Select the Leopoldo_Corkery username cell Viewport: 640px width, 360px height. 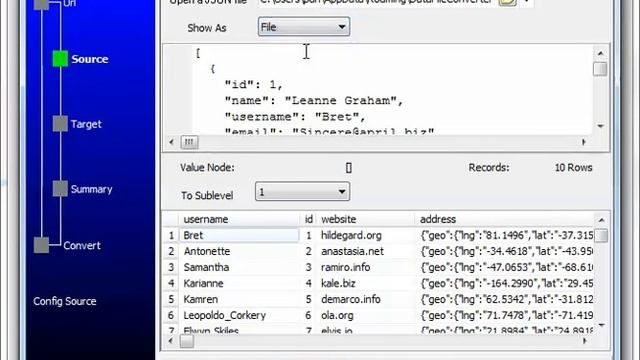pyautogui.click(x=239, y=315)
